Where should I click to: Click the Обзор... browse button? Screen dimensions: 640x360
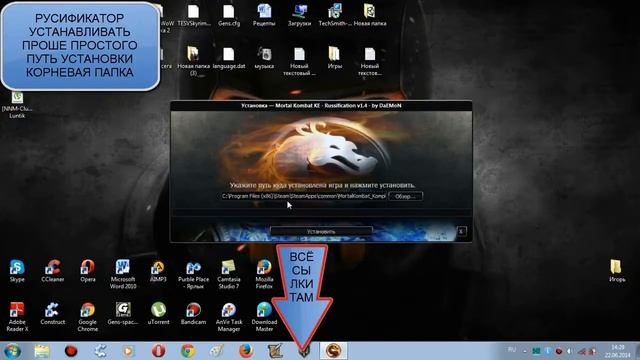[405, 196]
